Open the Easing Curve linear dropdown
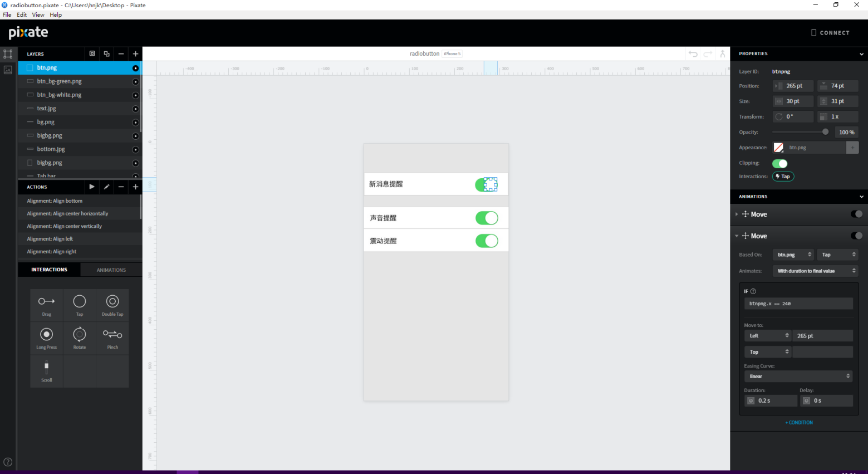The height and width of the screenshot is (474, 868). [x=798, y=376]
